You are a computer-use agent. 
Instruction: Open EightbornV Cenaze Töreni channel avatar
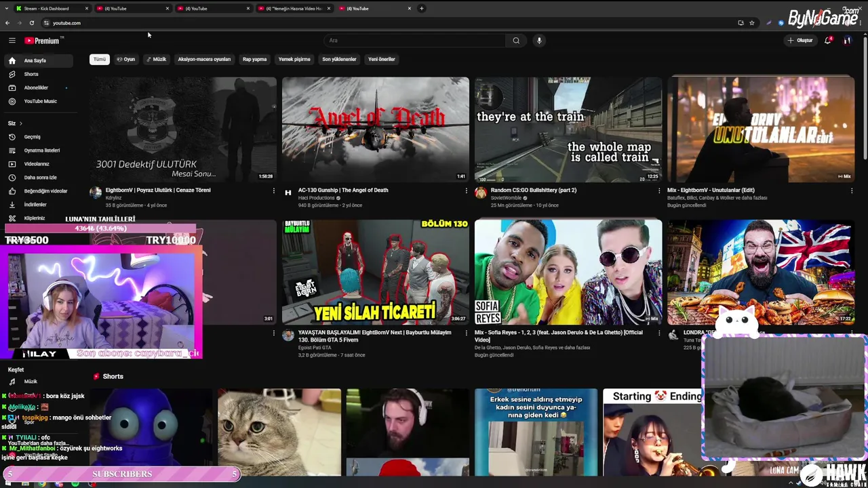click(x=96, y=193)
